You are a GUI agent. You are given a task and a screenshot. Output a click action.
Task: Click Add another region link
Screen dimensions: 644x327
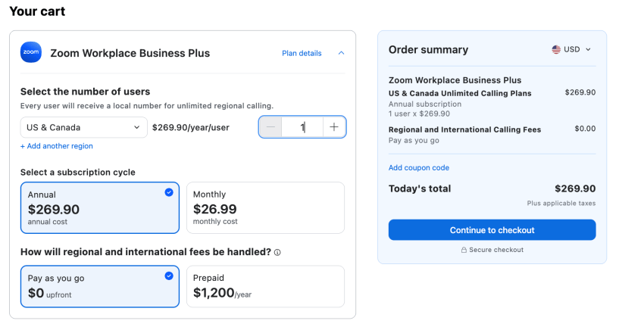tap(57, 146)
